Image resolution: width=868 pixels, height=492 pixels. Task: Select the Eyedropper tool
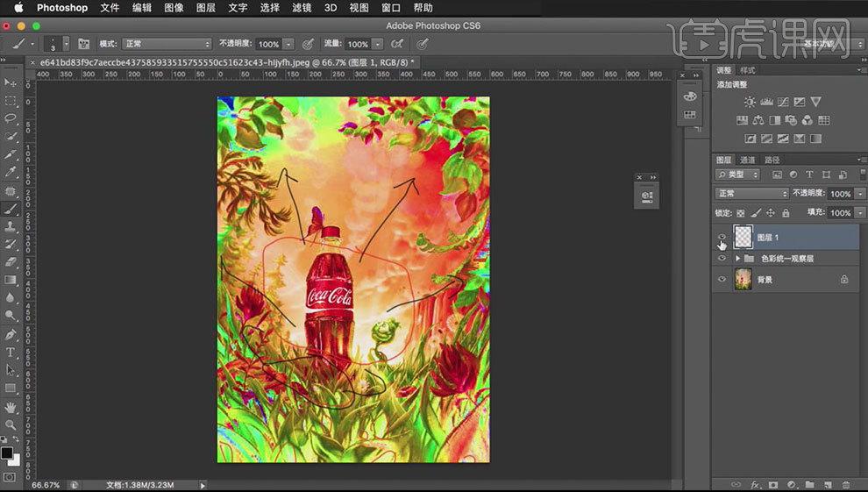coord(10,172)
